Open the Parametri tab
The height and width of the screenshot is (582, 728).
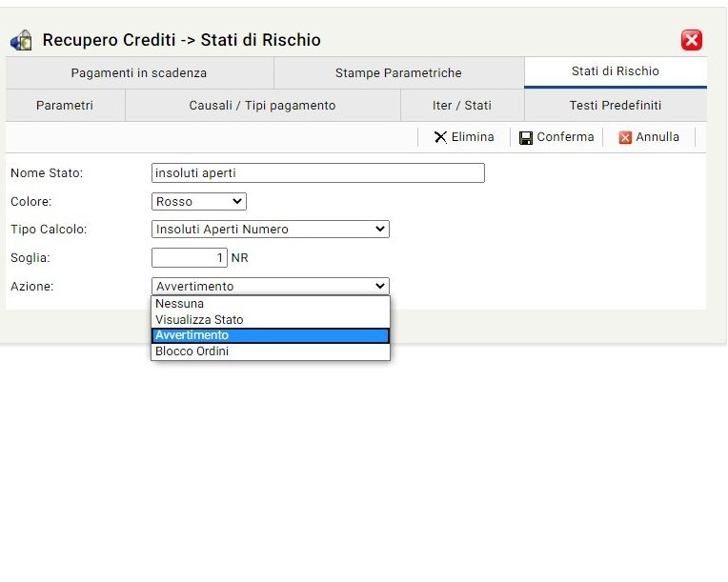tap(65, 106)
